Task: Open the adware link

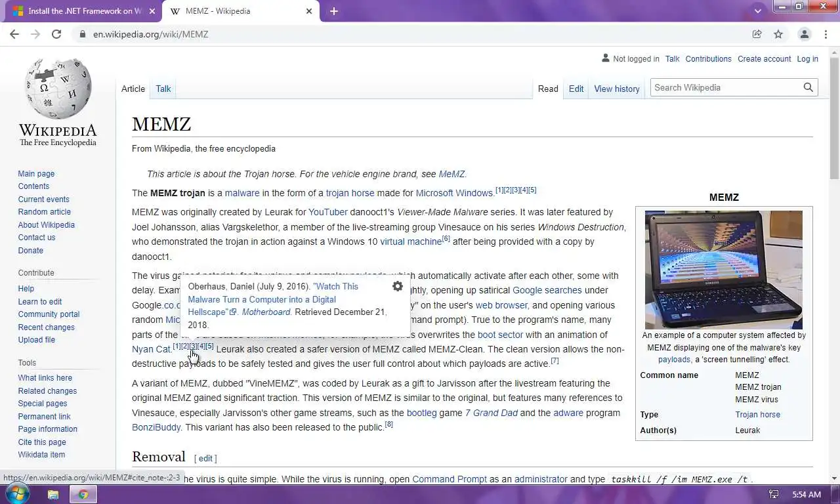Action: (x=568, y=413)
